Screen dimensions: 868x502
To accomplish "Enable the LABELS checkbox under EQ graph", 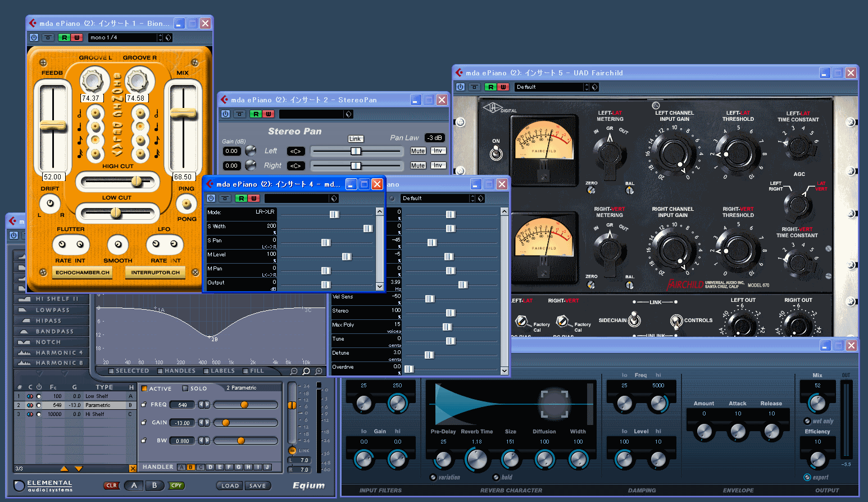I will [207, 371].
